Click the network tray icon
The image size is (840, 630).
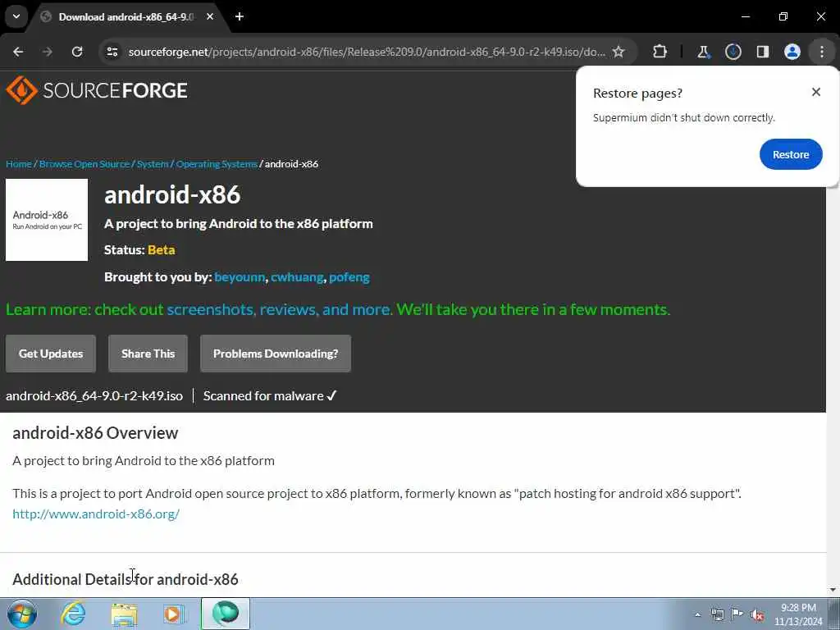717,614
